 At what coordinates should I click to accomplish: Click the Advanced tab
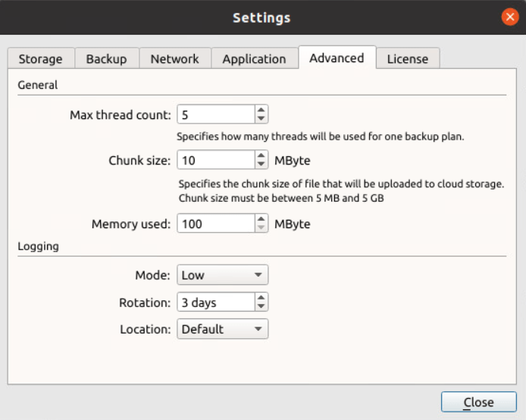coord(337,58)
